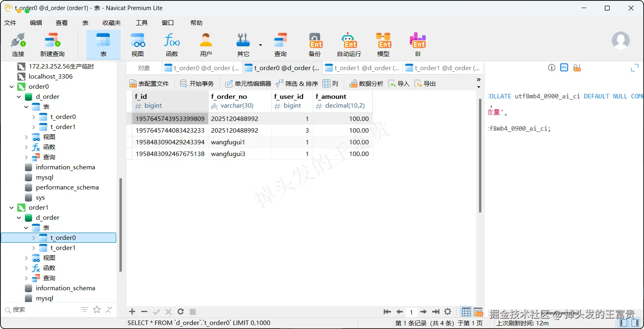The width and height of the screenshot is (644, 329).
Task: Open the BI toolbar icon
Action: (x=418, y=45)
